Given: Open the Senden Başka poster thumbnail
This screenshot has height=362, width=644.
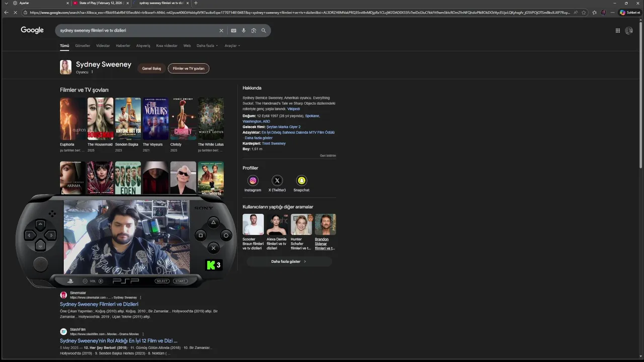Looking at the screenshot, I should click(128, 119).
